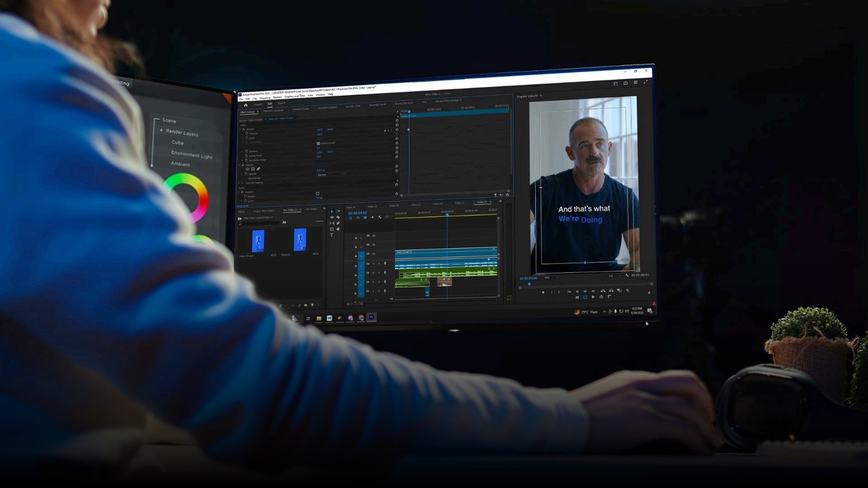
Task: Click Program monitor playhead scrubber
Action: pyautogui.click(x=529, y=284)
